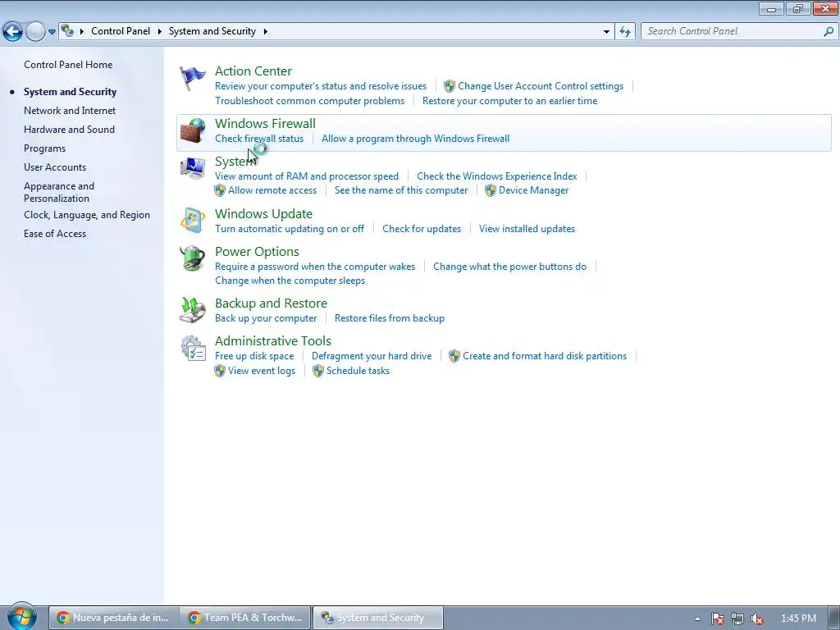Open recent pages dropdown arrow
The image size is (840, 630).
pyautogui.click(x=52, y=32)
